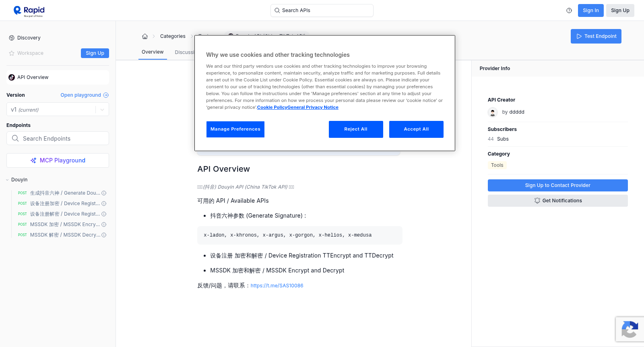Viewport: 644px width, 347px height.
Task: Go to the home breadcrumb icon
Action: 145,36
